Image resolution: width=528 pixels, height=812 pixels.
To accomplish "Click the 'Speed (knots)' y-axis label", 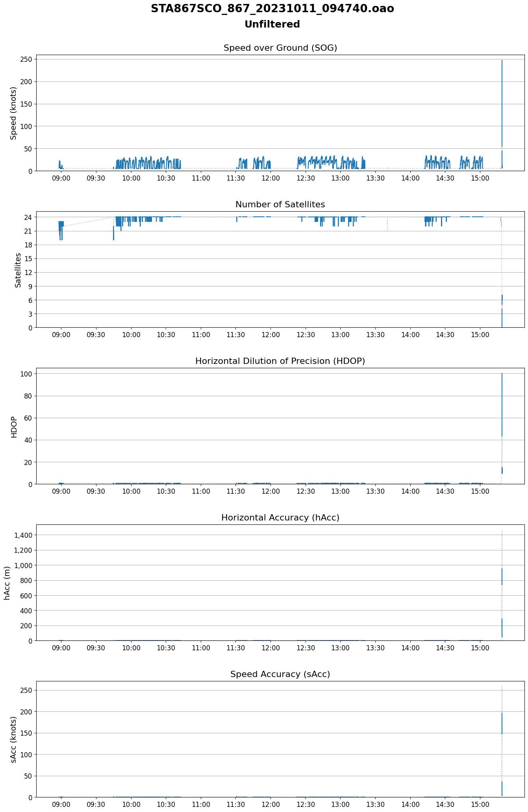I will 14,113.
